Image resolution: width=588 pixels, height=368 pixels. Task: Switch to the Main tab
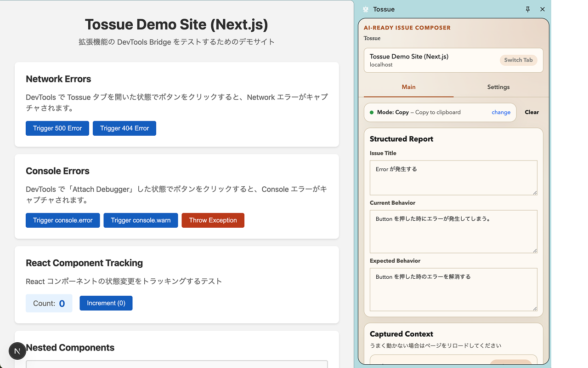(x=408, y=87)
